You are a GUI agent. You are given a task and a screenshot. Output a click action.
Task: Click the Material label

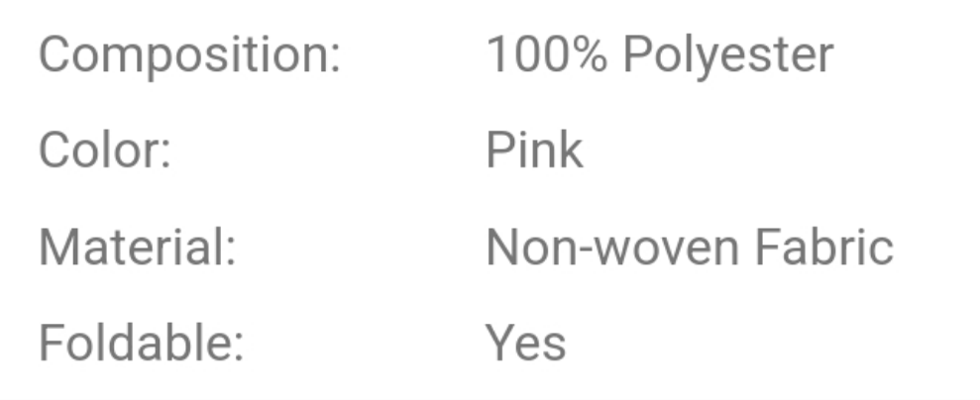[x=137, y=248]
